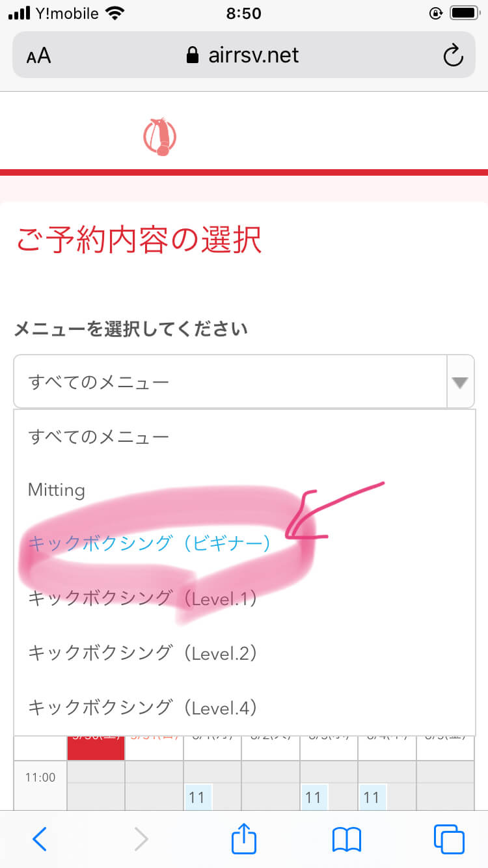488x868 pixels.
Task: Select the first blue 11 calendar slot
Action: pyautogui.click(x=197, y=797)
